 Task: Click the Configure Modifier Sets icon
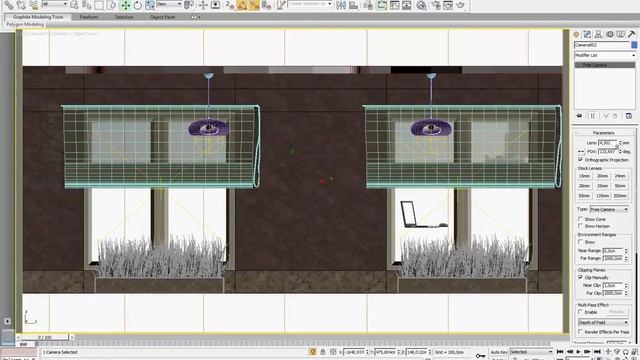(x=629, y=116)
